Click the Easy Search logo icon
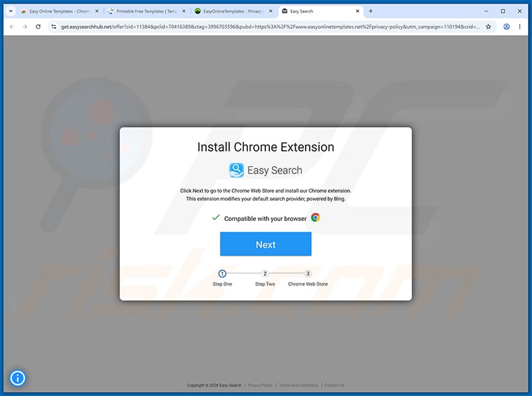The width and height of the screenshot is (532, 396). coord(236,170)
